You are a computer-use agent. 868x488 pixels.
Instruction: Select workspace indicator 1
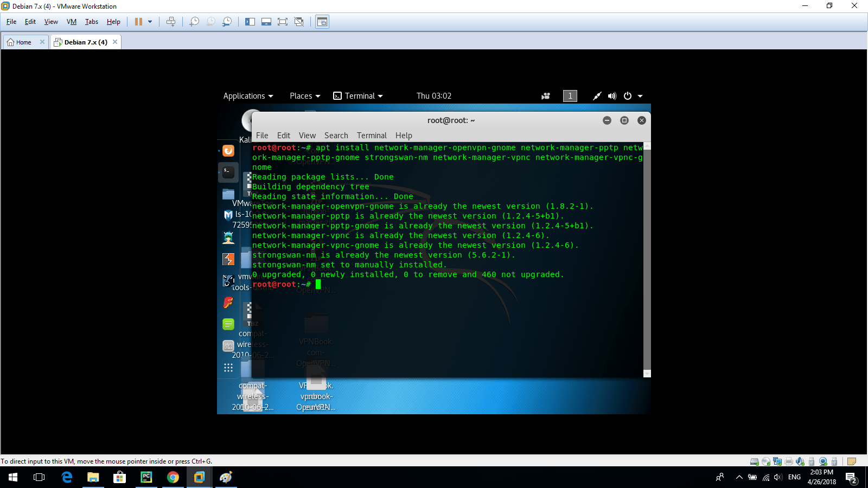coord(570,96)
